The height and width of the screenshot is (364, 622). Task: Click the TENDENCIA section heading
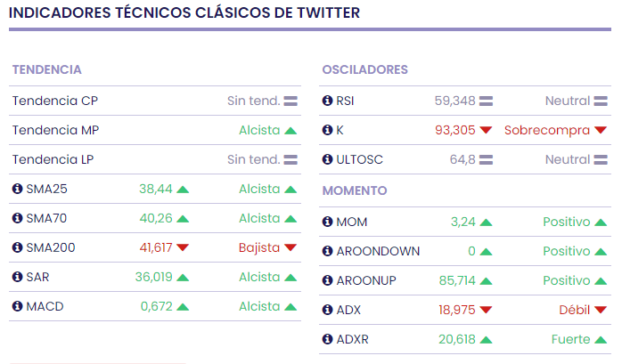coord(46,69)
